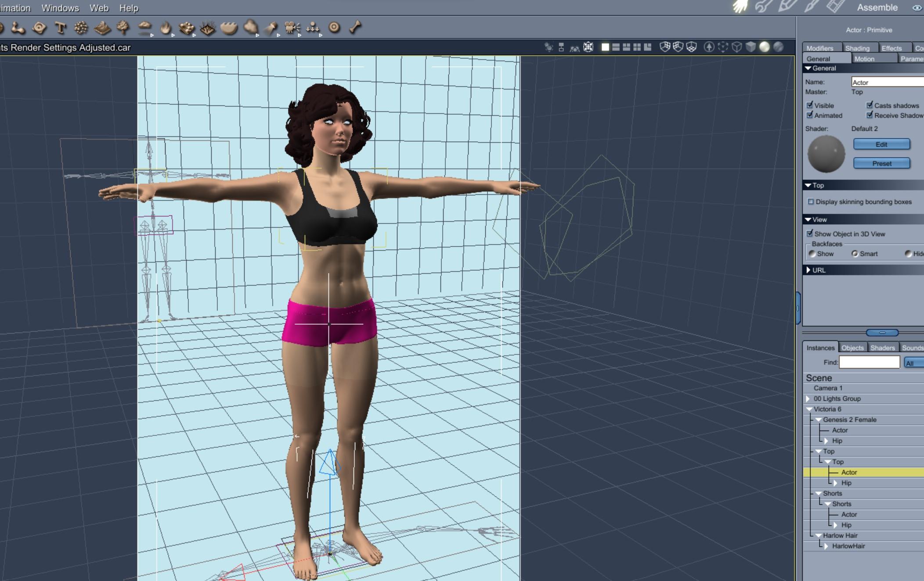Collapse the Harlow Hair tree node
The height and width of the screenshot is (581, 924).
point(818,535)
